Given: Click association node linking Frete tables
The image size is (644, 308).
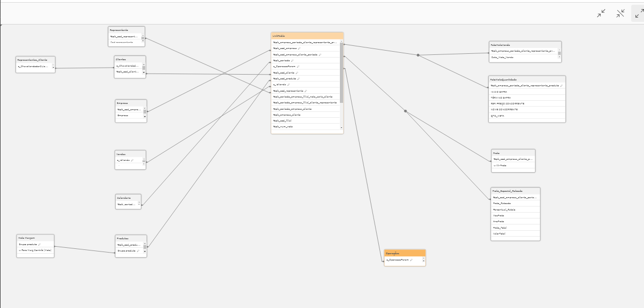Looking at the screenshot, I should click(406, 111).
